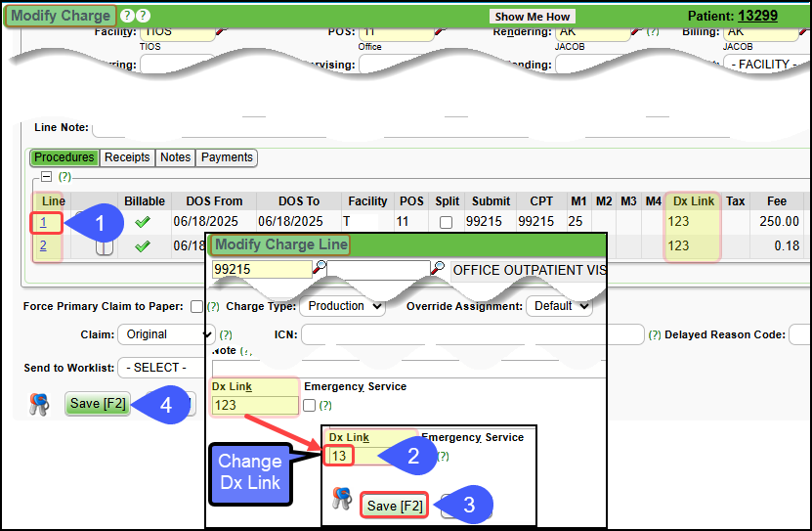Click the first help icon beside Modify Charge
Viewport: 812px width, 531px height.
(x=126, y=16)
